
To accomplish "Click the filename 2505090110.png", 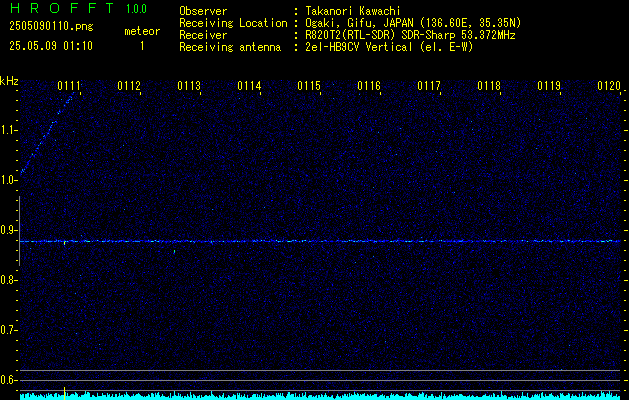I will 51,27.
